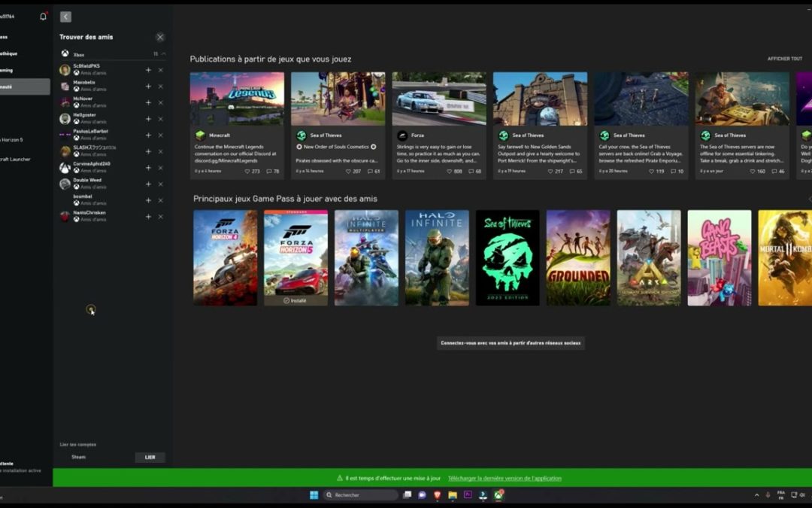
Task: Open the Sea of Thieves servers offline post
Action: [x=742, y=126]
